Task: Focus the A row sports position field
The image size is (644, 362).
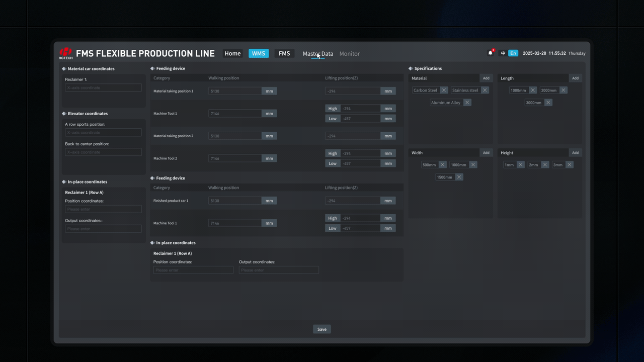Action: [x=103, y=132]
